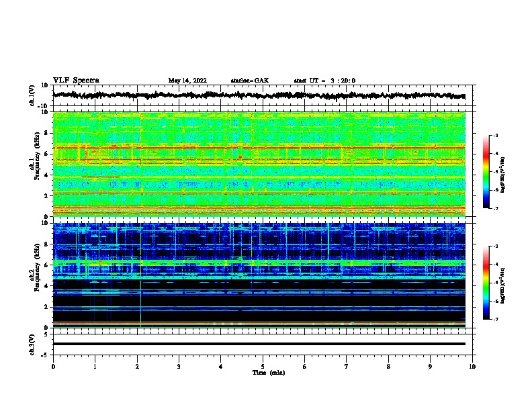This screenshot has width=532, height=411.
Task: Click inside the ch.2 blue spectrogram panel
Action: click(259, 275)
